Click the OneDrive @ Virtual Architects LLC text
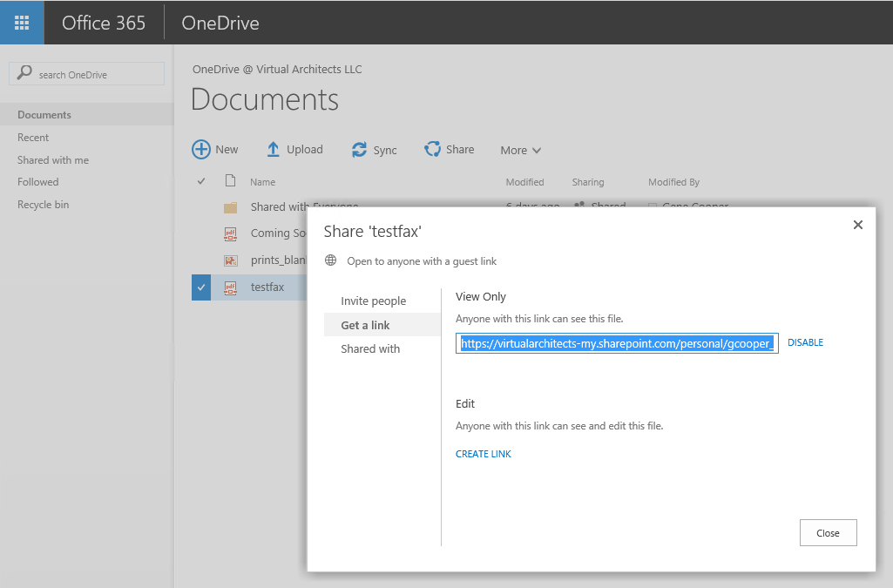Image resolution: width=893 pixels, height=588 pixels. click(277, 70)
